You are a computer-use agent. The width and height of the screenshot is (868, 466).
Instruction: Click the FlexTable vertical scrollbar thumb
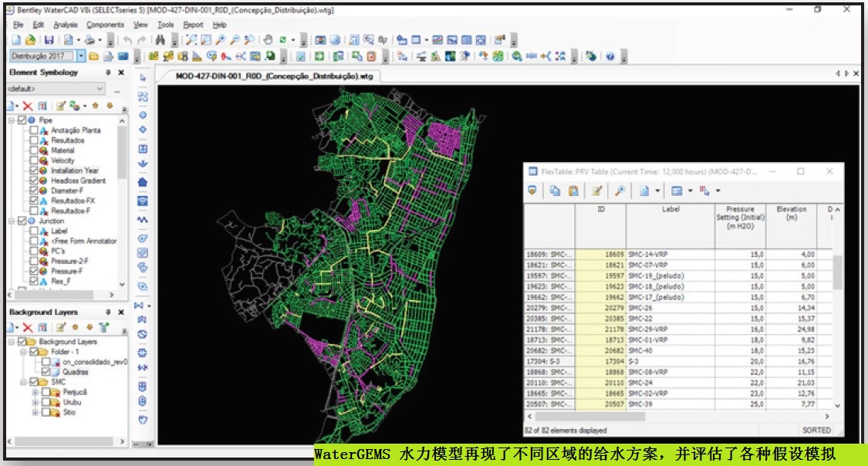(x=838, y=272)
